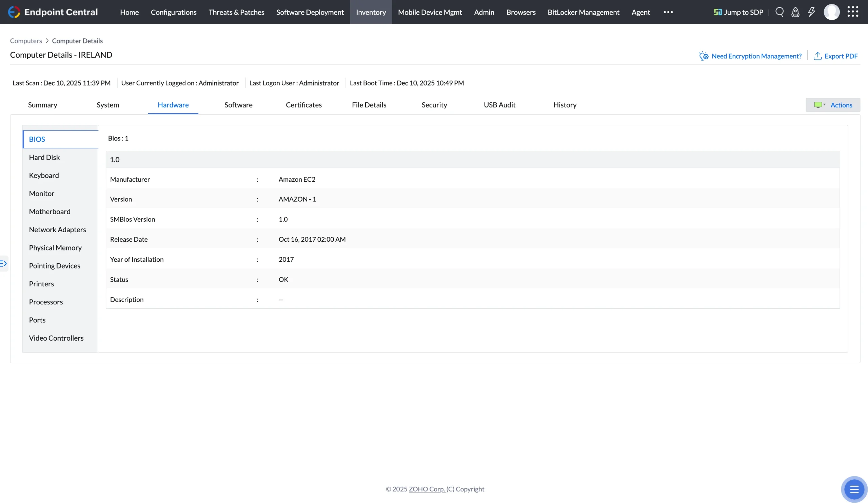Click the Endpoint Central logo
The image size is (868, 503).
point(53,12)
